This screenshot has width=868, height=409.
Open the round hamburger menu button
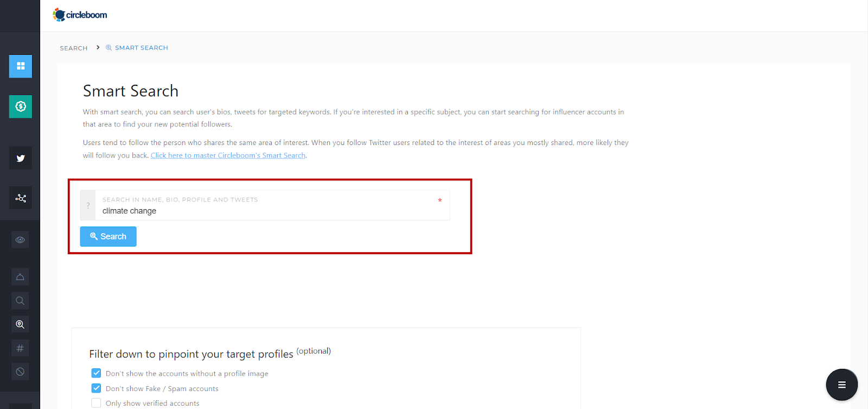click(x=841, y=385)
